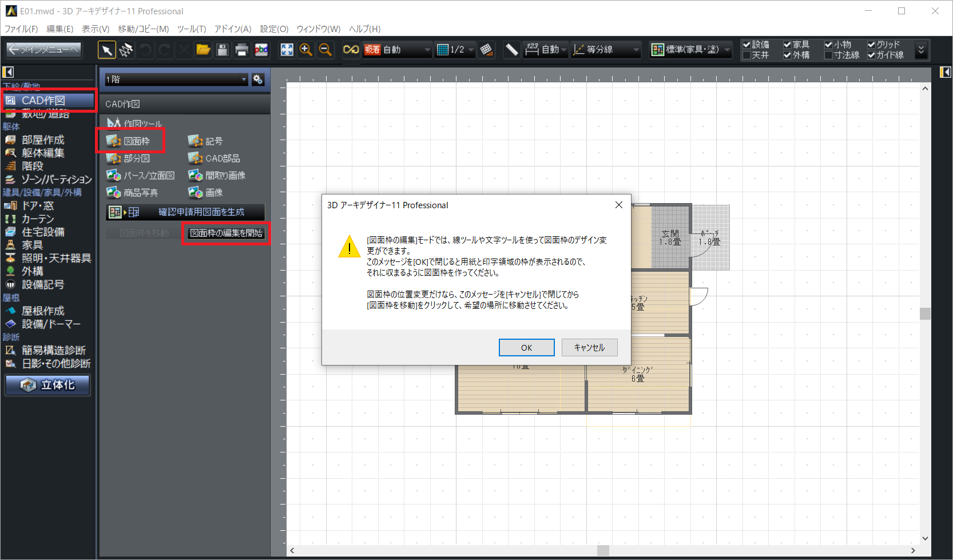Enable the 天井 checkbox
953x560 pixels.
pos(746,55)
